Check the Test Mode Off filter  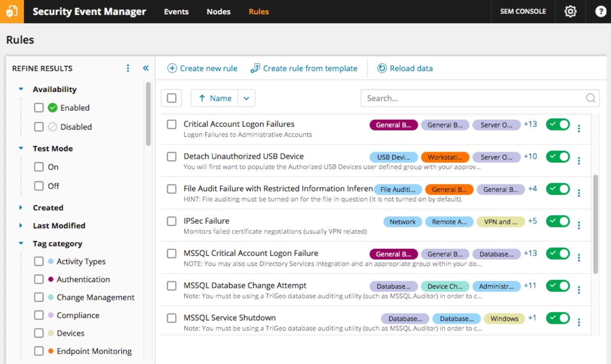click(x=39, y=186)
